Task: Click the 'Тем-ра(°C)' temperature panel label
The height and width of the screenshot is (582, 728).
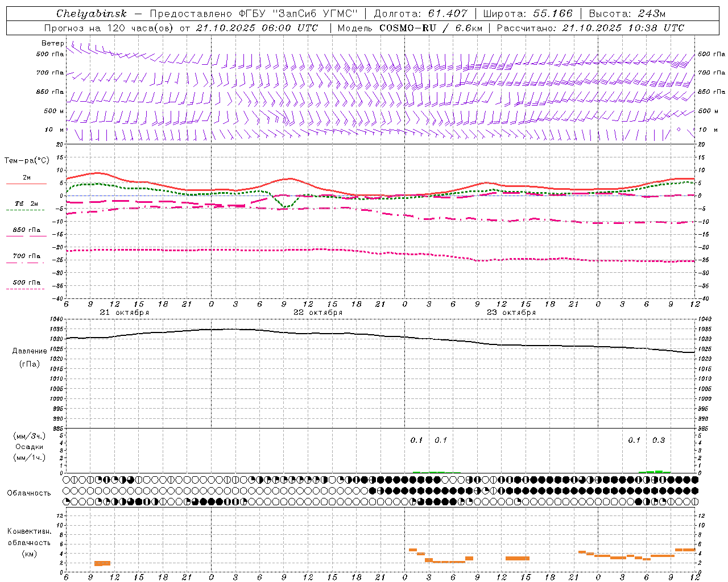Action: tap(27, 161)
